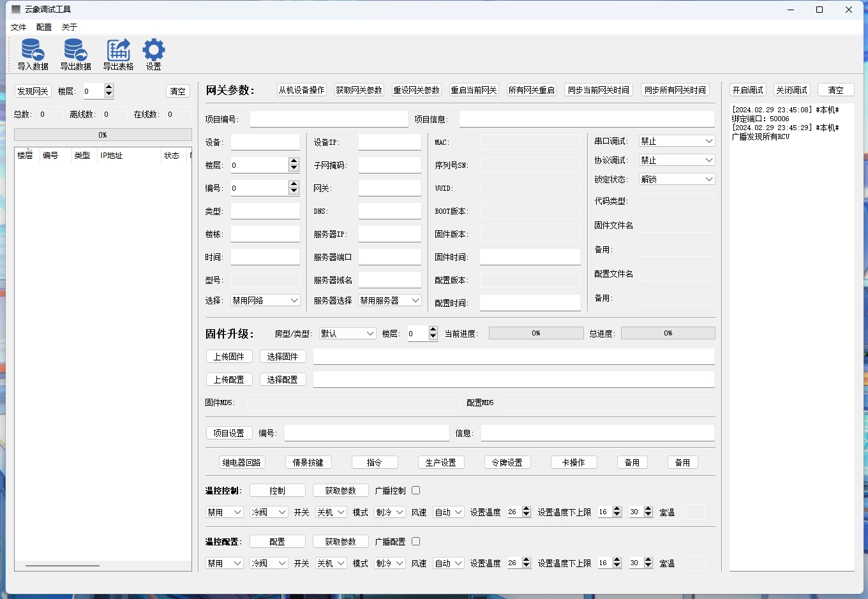This screenshot has height=599, width=868.
Task: Toggle the 广播配置 checkbox
Action: tap(415, 542)
